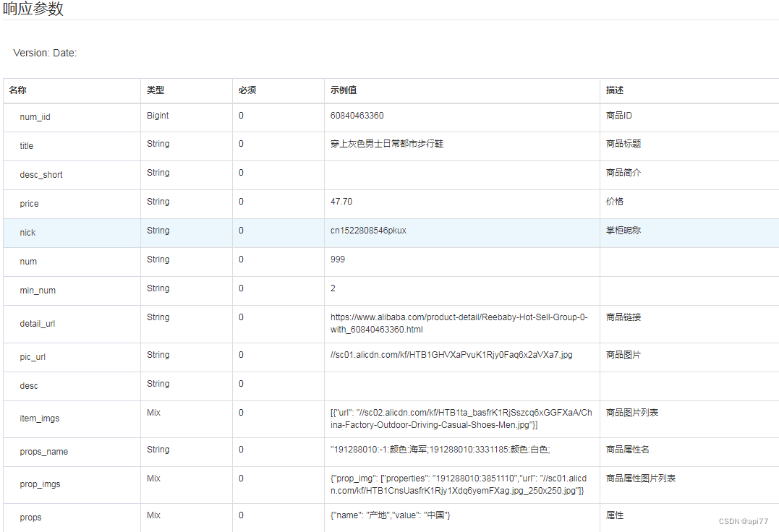Click the 商品简介 description
The height and width of the screenshot is (532, 779).
click(x=623, y=173)
